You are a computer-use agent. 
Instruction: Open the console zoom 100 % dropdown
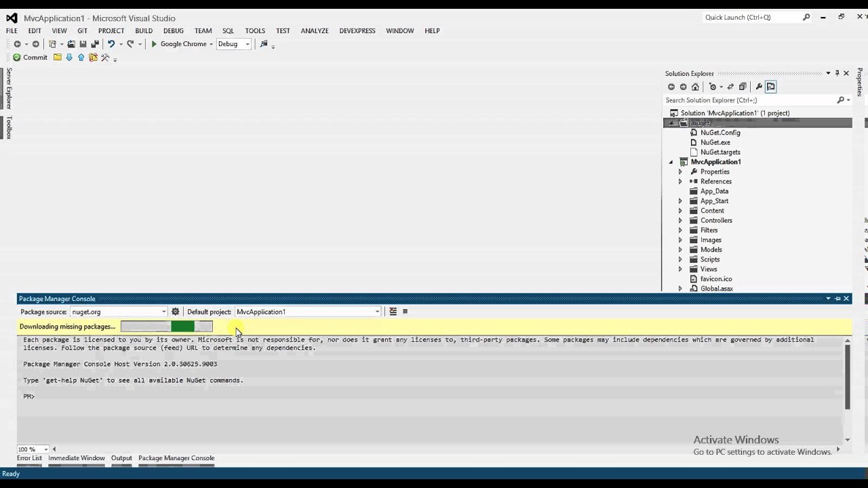click(x=46, y=449)
